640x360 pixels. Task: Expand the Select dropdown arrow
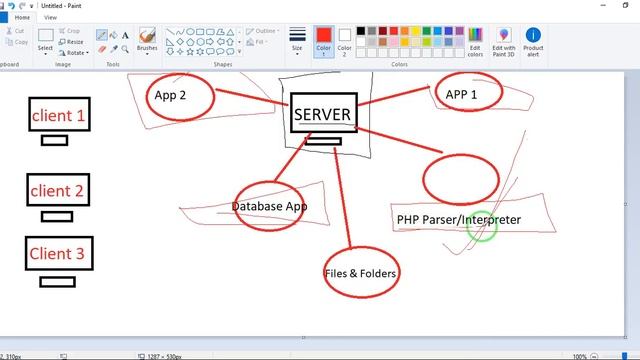45,54
